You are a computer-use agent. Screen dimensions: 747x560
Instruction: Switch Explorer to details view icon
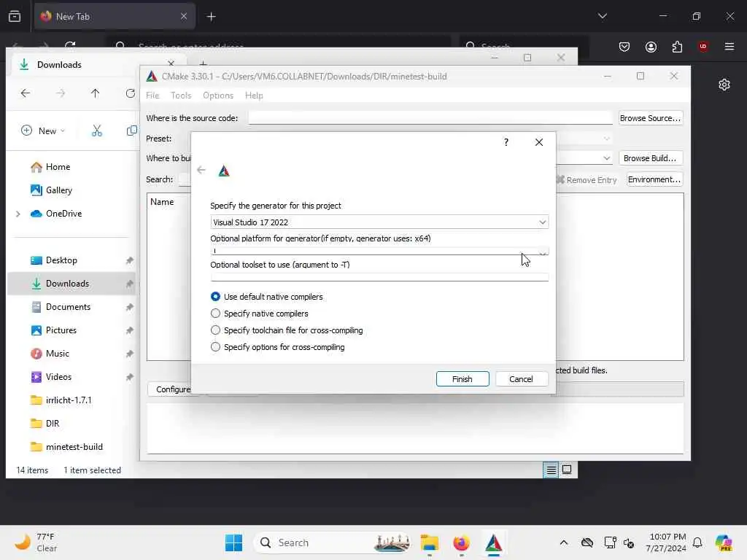(x=551, y=470)
